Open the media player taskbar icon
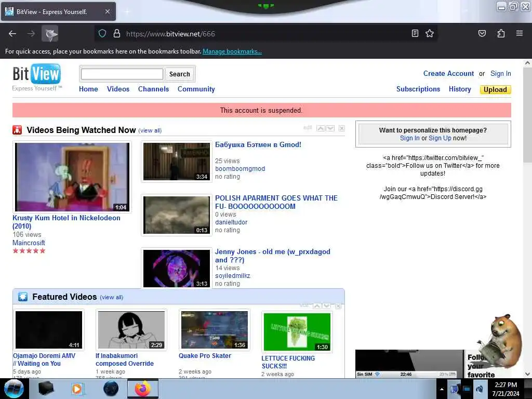 tap(77, 389)
